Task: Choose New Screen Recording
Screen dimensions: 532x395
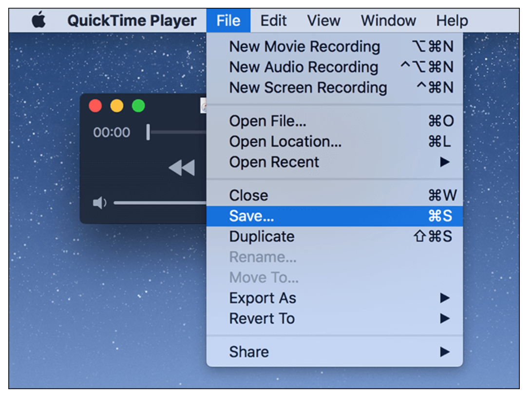Action: (335, 87)
